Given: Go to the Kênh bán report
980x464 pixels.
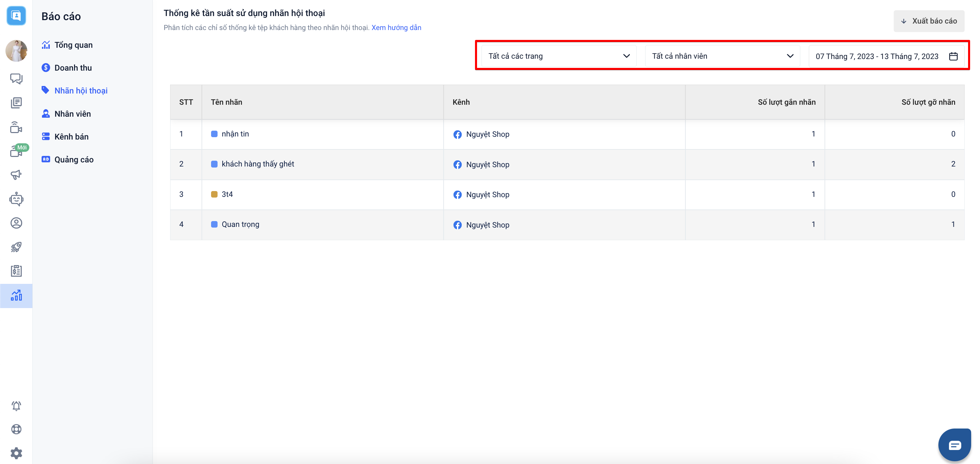Looking at the screenshot, I should tap(71, 137).
